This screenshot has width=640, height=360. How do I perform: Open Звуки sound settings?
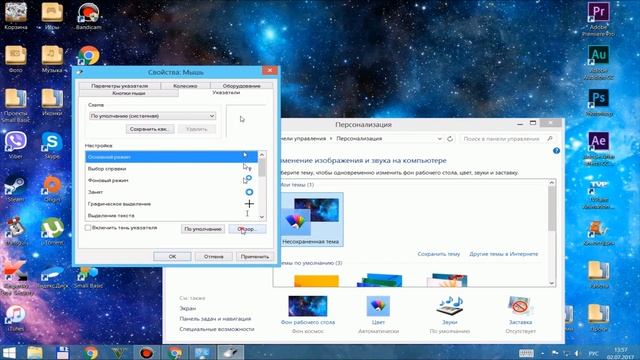point(449,314)
